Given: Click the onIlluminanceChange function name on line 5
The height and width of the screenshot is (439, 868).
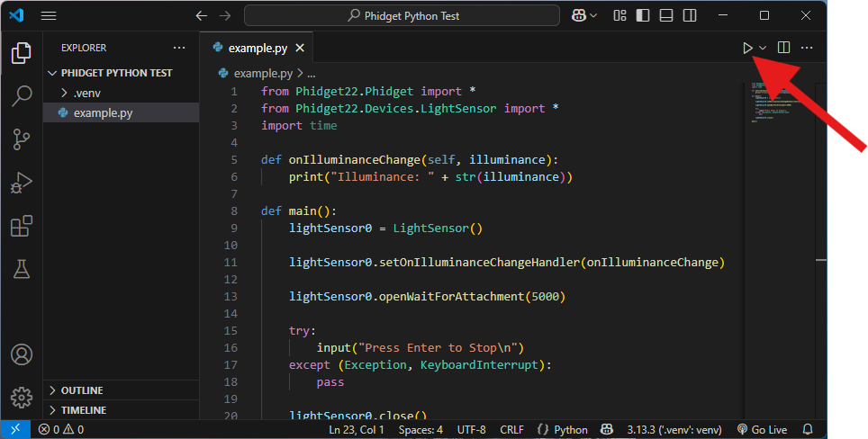Looking at the screenshot, I should 355,160.
